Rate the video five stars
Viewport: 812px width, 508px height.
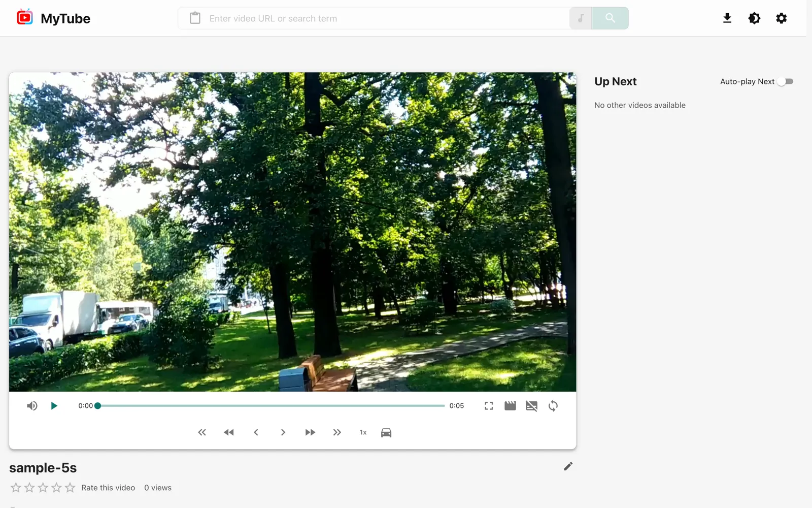pyautogui.click(x=70, y=488)
